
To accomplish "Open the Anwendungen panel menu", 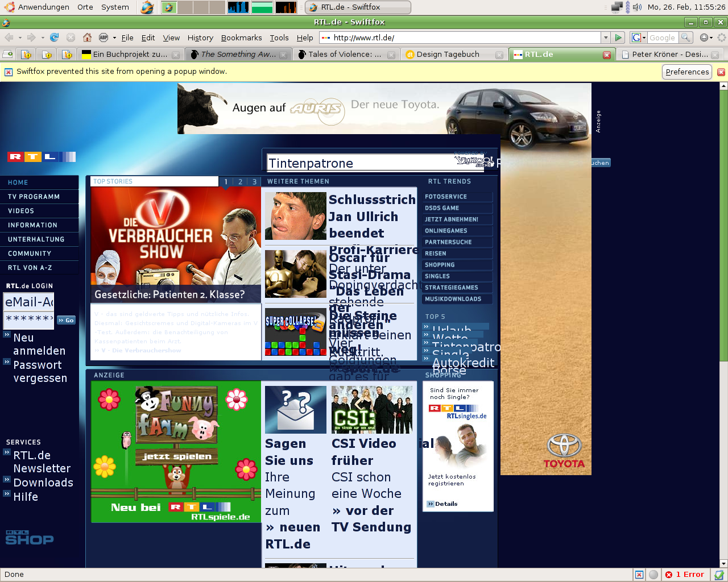I will (38, 7).
